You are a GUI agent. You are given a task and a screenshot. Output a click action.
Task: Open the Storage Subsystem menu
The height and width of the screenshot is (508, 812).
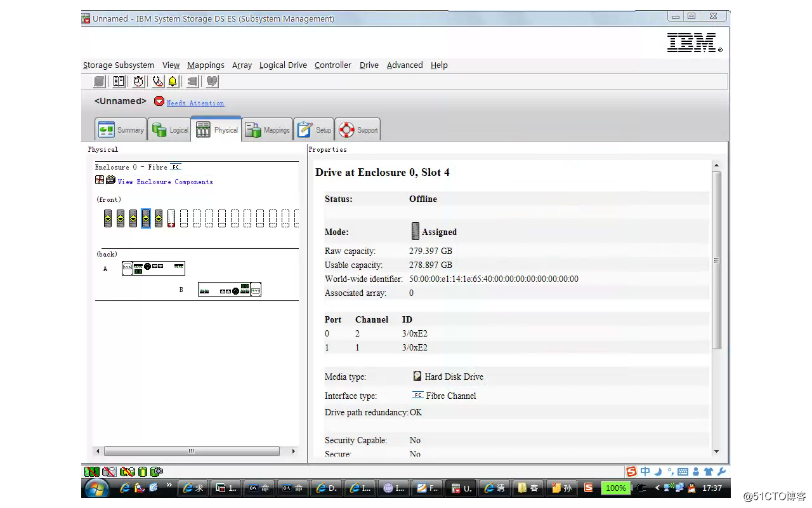119,65
